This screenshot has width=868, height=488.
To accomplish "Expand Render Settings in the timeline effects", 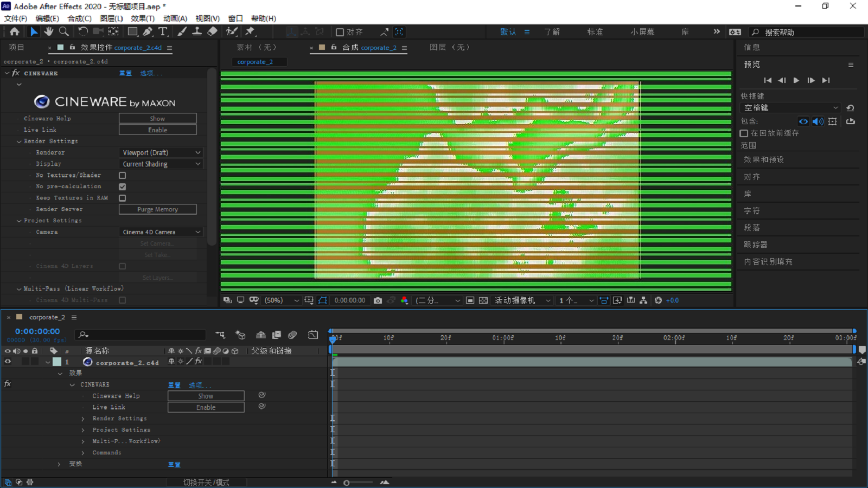I will 82,418.
